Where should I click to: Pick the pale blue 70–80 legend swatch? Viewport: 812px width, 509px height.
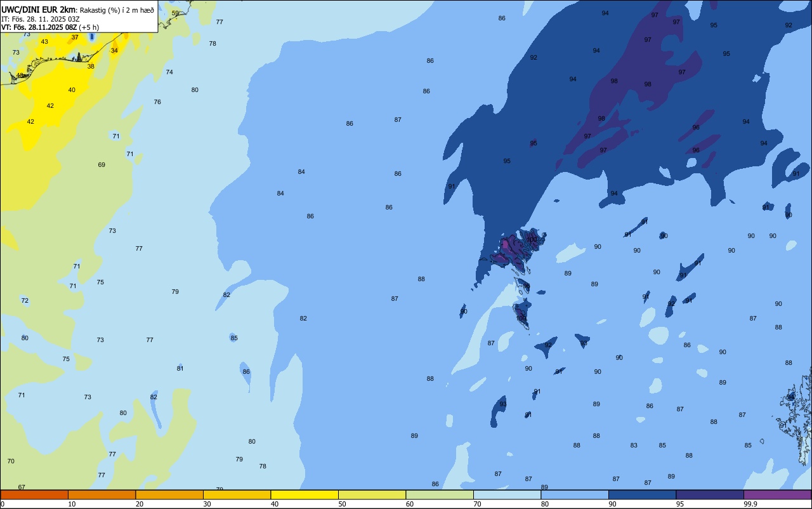[507, 494]
